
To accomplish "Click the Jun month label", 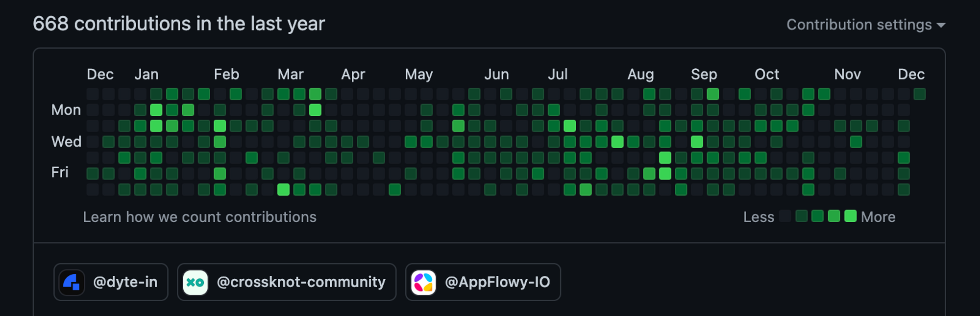I will tap(497, 74).
